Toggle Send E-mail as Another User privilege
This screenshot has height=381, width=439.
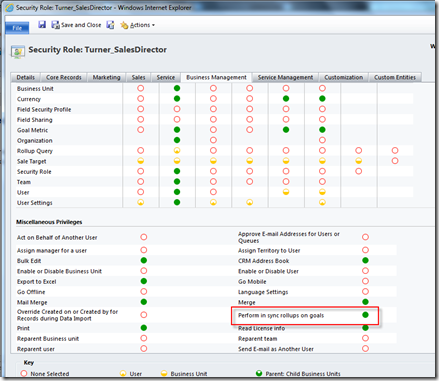pos(365,348)
